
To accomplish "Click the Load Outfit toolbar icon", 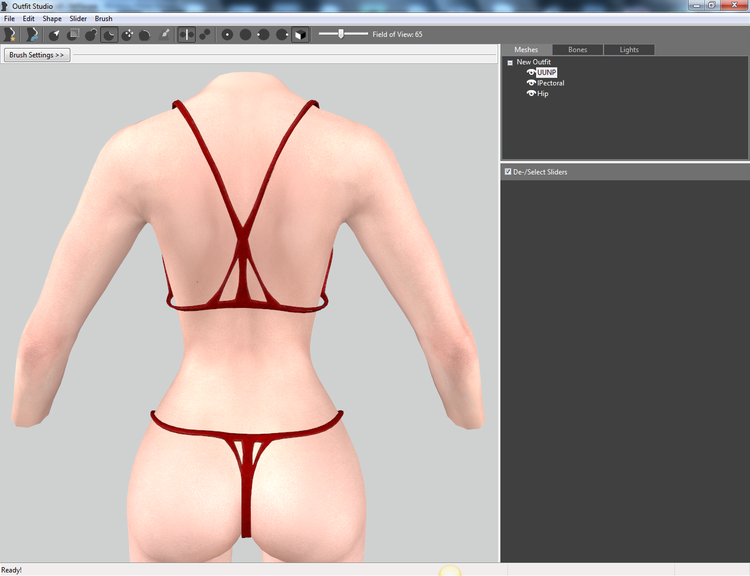I will (x=32, y=34).
